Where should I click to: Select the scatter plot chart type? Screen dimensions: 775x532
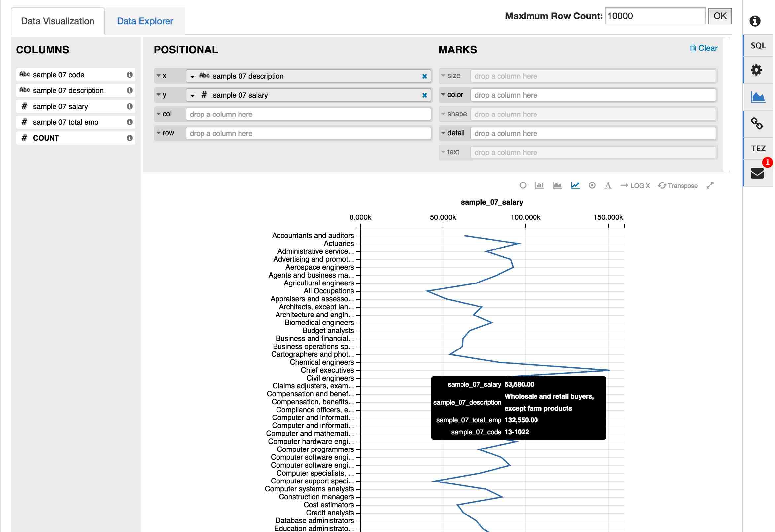tap(523, 186)
